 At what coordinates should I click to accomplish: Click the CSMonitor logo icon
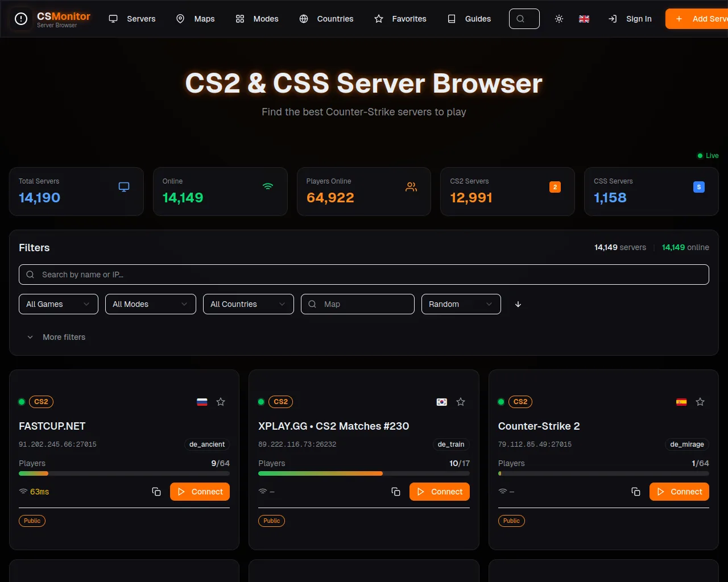click(21, 19)
